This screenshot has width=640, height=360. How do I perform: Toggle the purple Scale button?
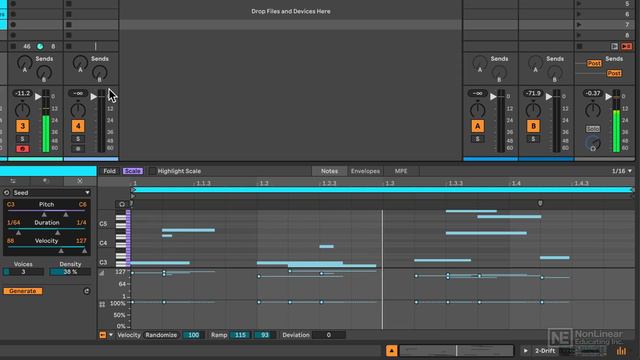133,171
